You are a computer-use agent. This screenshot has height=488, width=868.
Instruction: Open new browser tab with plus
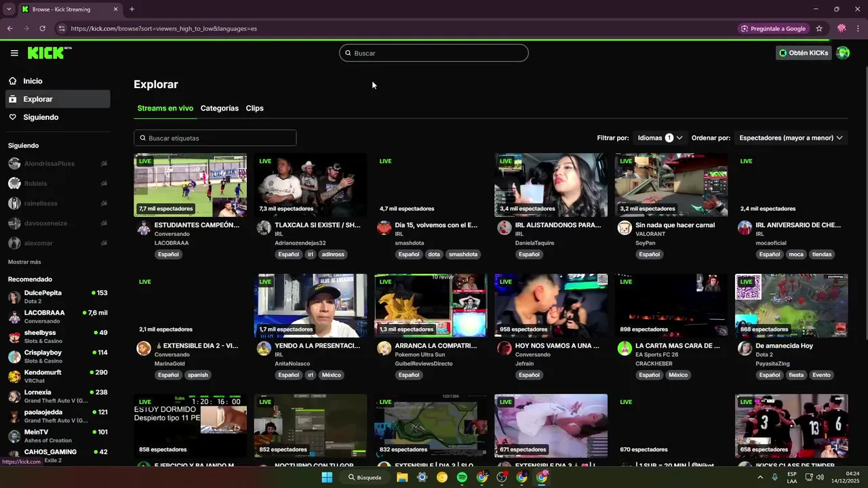tap(132, 9)
